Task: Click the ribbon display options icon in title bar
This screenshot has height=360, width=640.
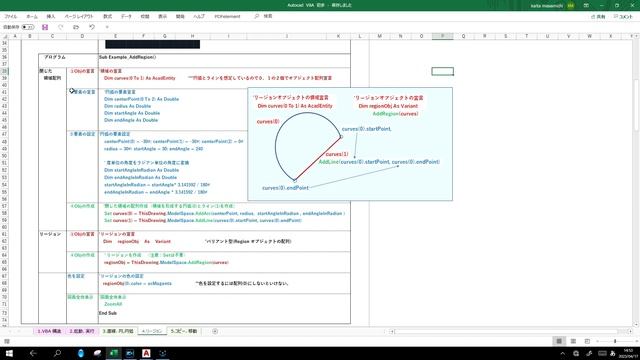Action: point(586,6)
